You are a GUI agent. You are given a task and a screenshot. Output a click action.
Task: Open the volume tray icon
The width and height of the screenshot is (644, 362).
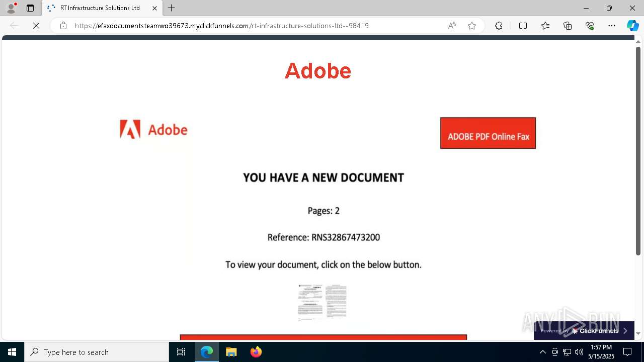[x=579, y=352]
